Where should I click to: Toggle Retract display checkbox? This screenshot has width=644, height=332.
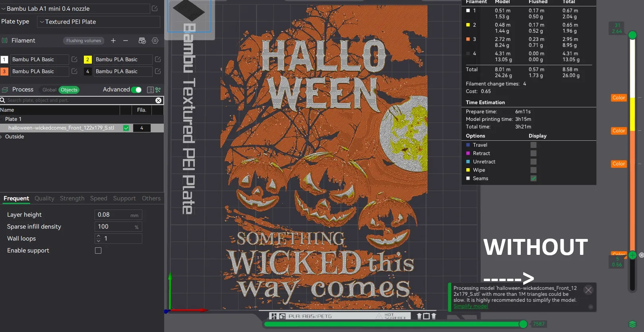[x=533, y=153]
